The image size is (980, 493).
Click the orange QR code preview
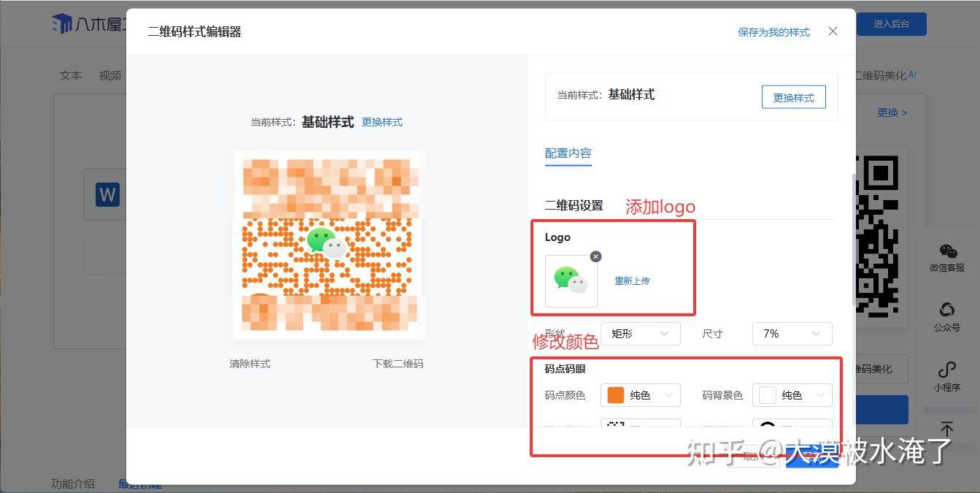(x=328, y=245)
